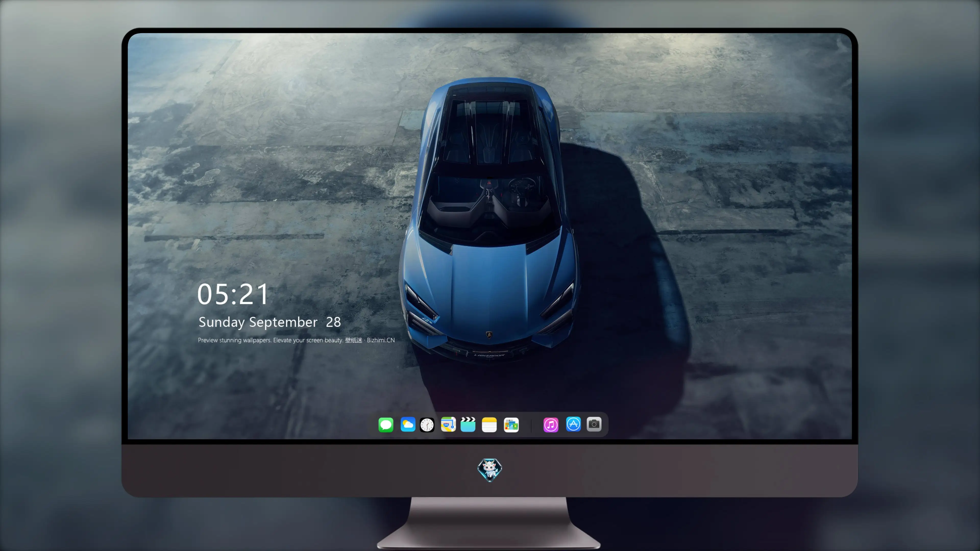Open the App Store in the dock
980x551 pixels.
(573, 424)
